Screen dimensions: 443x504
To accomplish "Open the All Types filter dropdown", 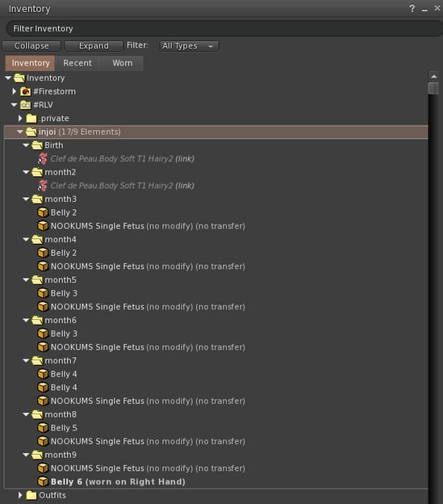I will 190,46.
